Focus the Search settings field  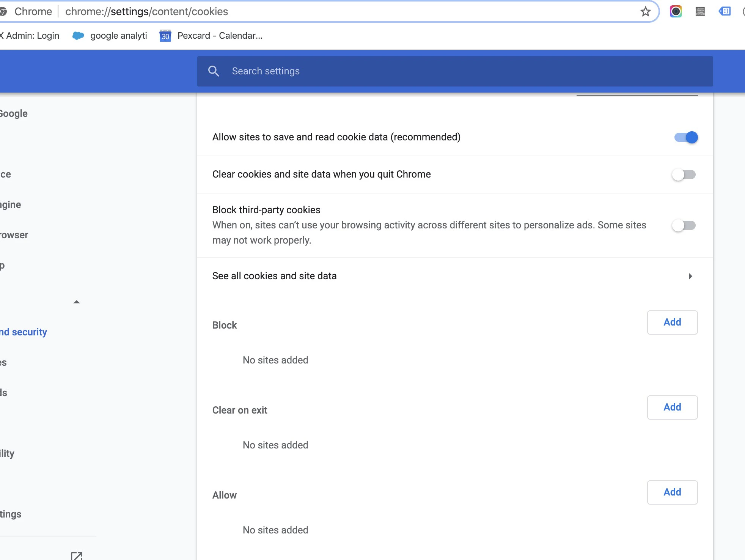[x=455, y=71]
